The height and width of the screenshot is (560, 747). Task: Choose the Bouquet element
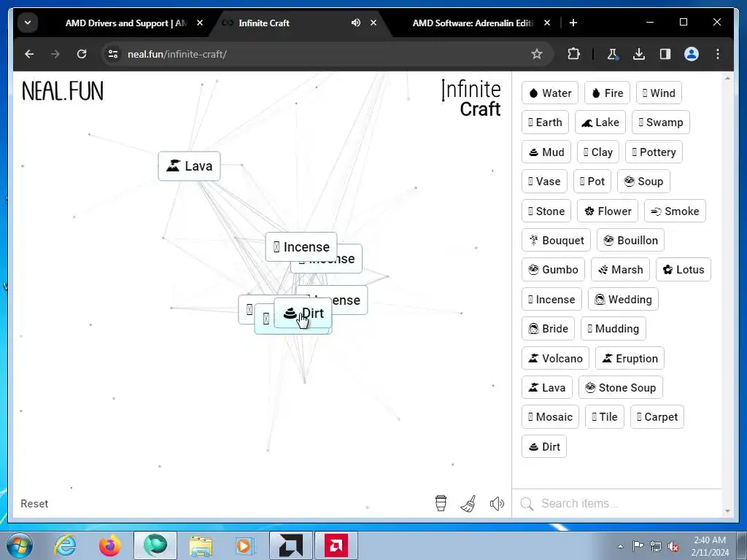(x=557, y=241)
